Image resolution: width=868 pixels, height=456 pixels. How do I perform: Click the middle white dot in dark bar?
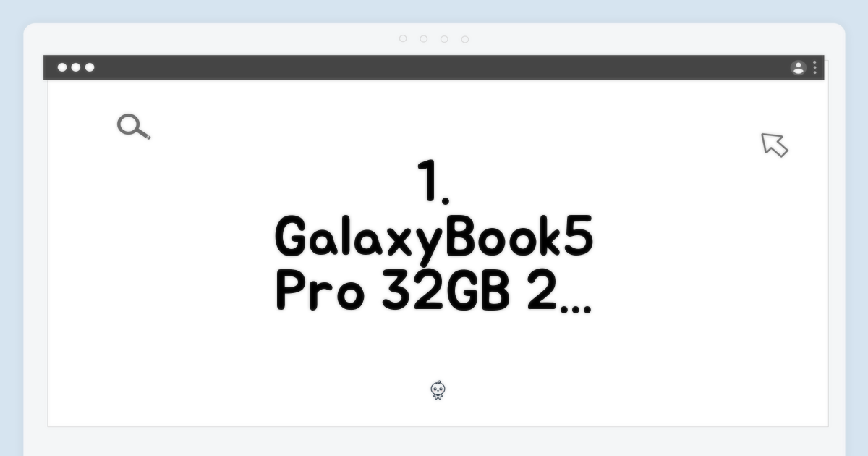click(76, 67)
